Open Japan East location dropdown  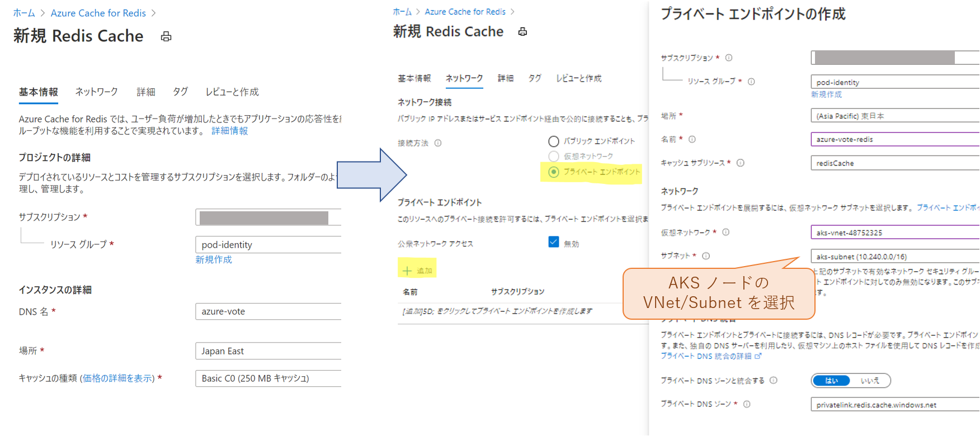268,351
